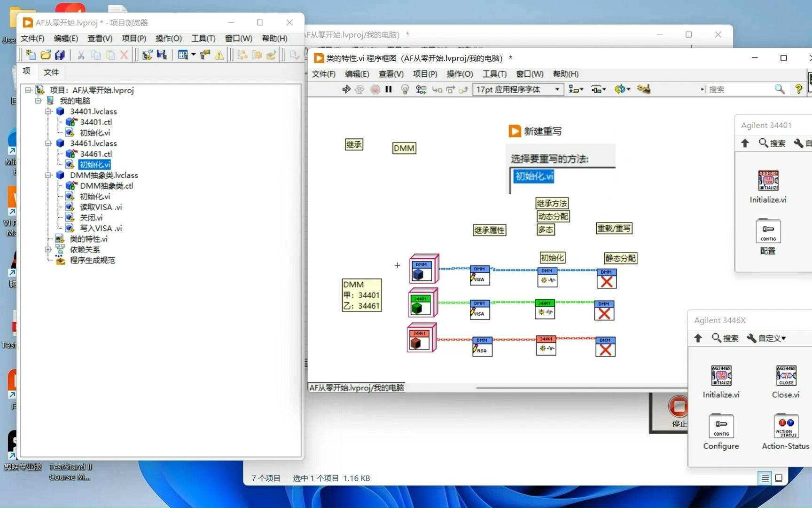The height and width of the screenshot is (508, 812).
Task: Click Action-Status in Agilent 3446X palette
Action: point(786,432)
